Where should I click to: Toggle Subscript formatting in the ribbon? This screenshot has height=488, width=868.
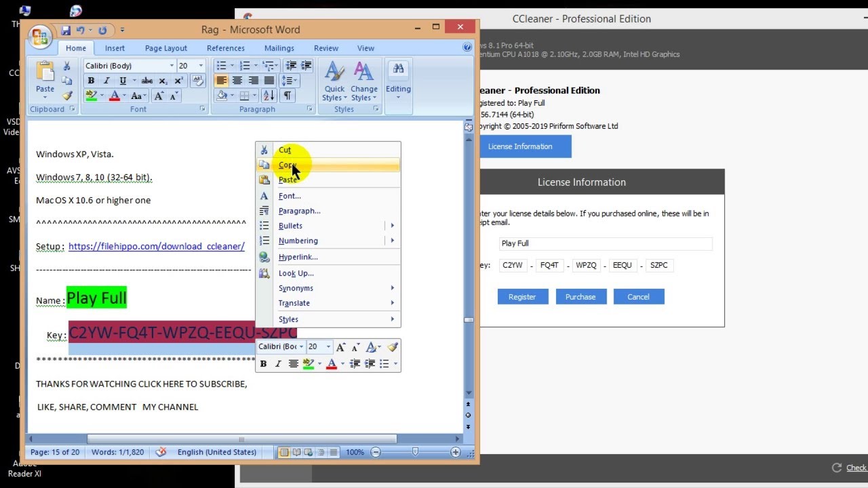163,81
